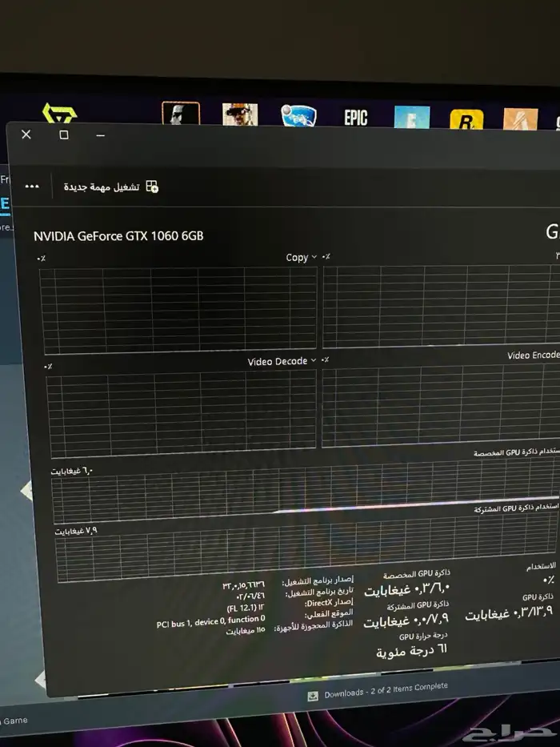Click the الموقع الفعلي physical location label
560x747 pixels.
pyautogui.click(x=330, y=613)
